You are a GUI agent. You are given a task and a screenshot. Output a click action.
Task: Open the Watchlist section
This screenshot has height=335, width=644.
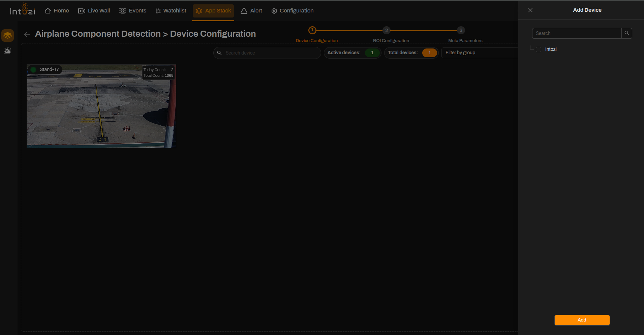pos(171,11)
